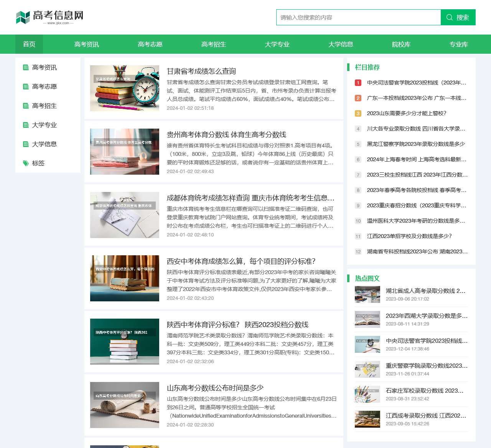
Task: Click the document icon beside sidebar 高考招生
Action: pos(26,106)
